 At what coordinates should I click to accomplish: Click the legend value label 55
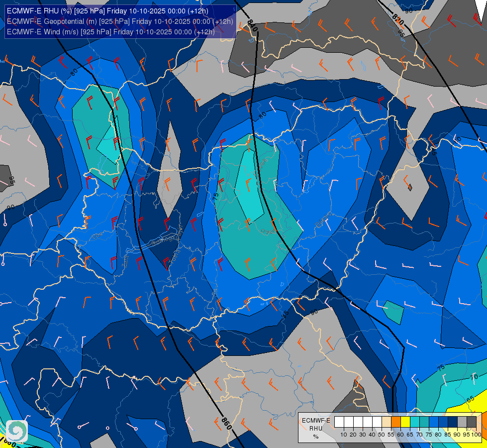click(x=390, y=435)
